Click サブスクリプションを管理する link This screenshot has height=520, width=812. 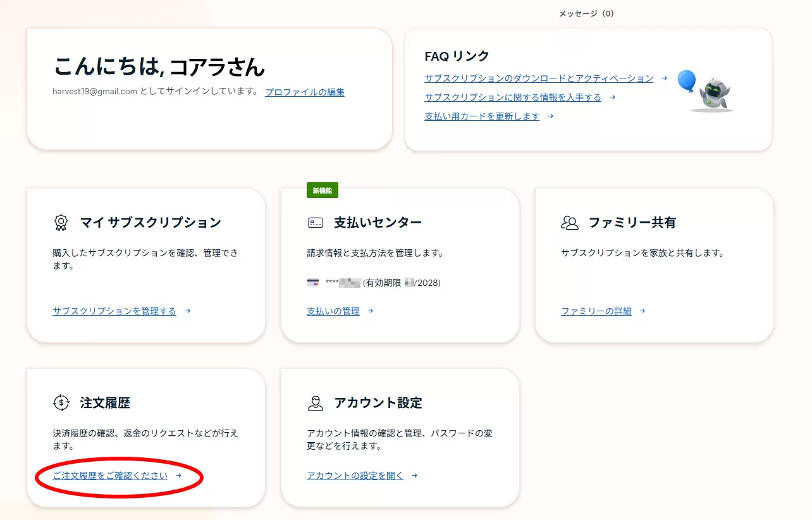point(114,311)
